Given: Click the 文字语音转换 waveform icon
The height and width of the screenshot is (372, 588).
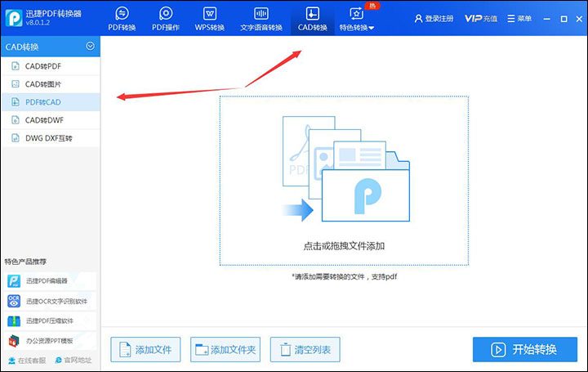Looking at the screenshot, I should coord(261,14).
